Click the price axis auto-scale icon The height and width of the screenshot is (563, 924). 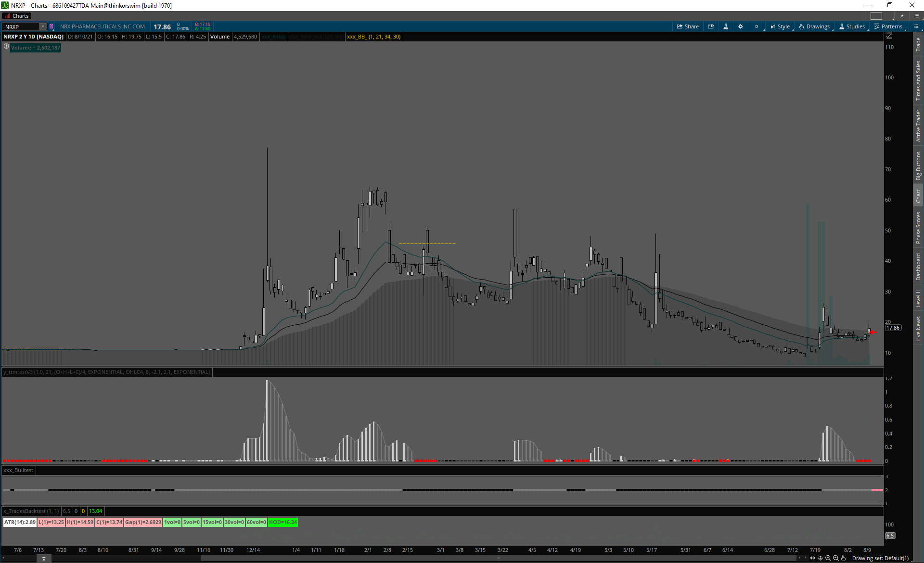tap(889, 36)
